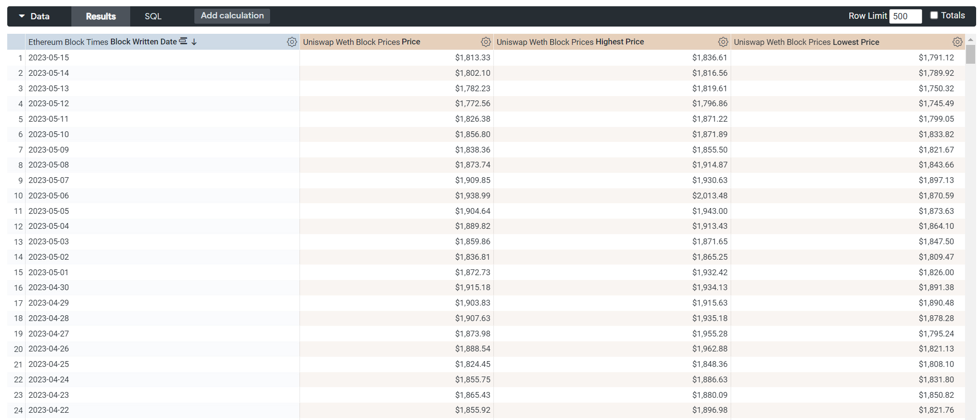
Task: Select date cell 2023-05-08
Action: pos(49,165)
